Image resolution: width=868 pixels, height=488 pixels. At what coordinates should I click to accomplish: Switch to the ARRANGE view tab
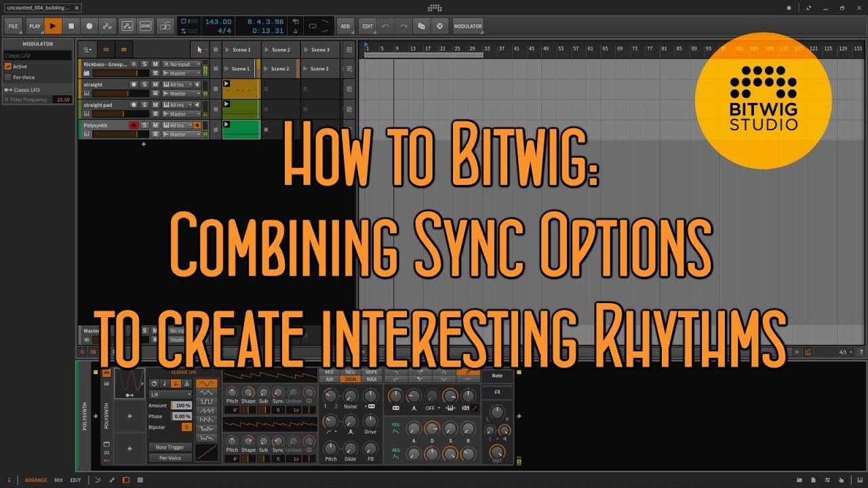tap(36, 480)
